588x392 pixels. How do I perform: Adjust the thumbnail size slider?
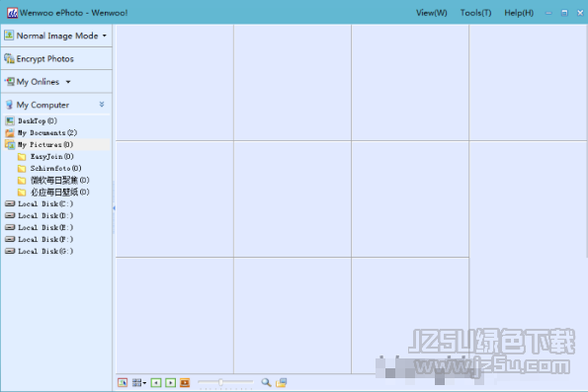click(221, 382)
